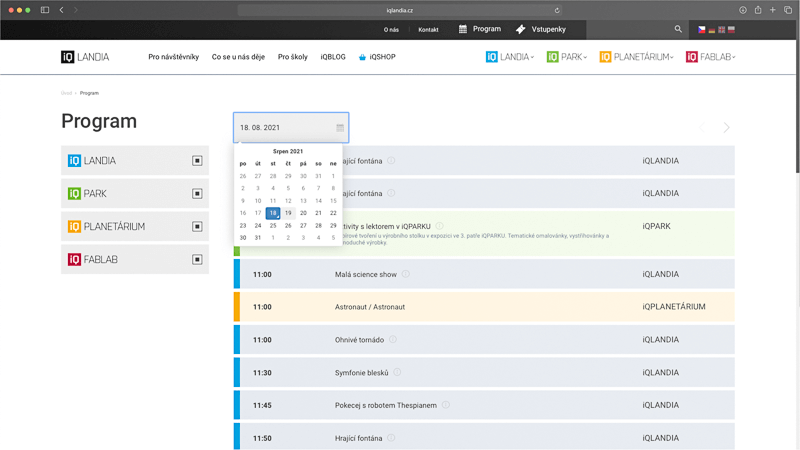The width and height of the screenshot is (800, 450).
Task: Click the info icon next to Malá science show
Action: pyautogui.click(x=406, y=274)
